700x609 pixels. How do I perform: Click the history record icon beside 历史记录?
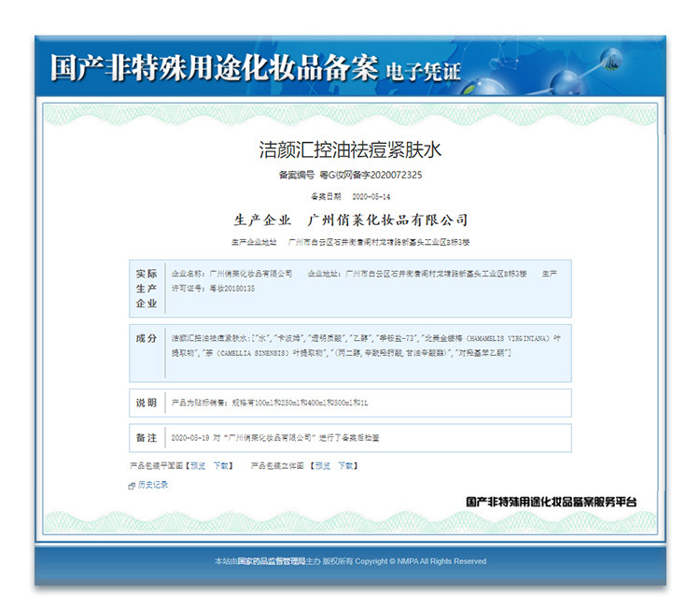[132, 486]
